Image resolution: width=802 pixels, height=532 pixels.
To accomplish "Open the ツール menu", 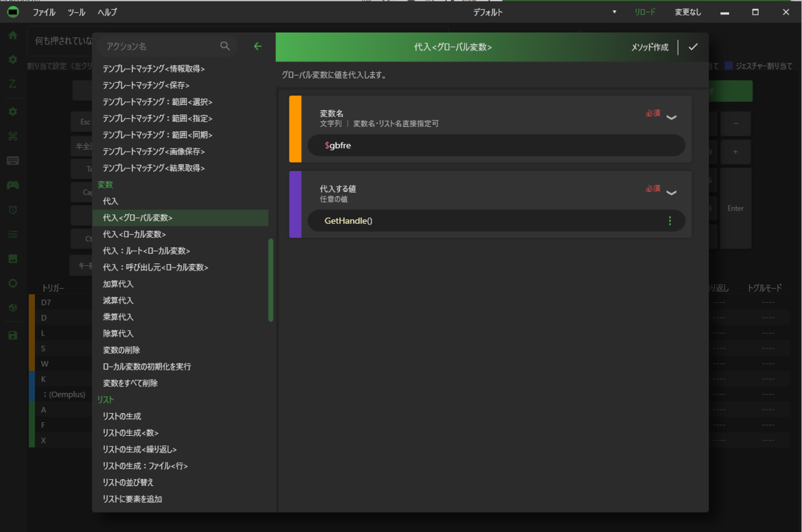I will click(76, 12).
